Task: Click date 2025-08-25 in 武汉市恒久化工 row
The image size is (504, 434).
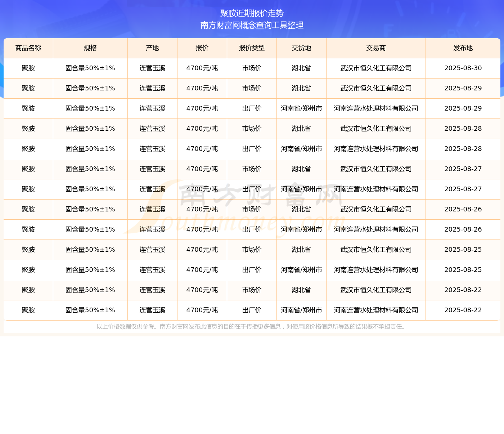Action: (x=463, y=250)
